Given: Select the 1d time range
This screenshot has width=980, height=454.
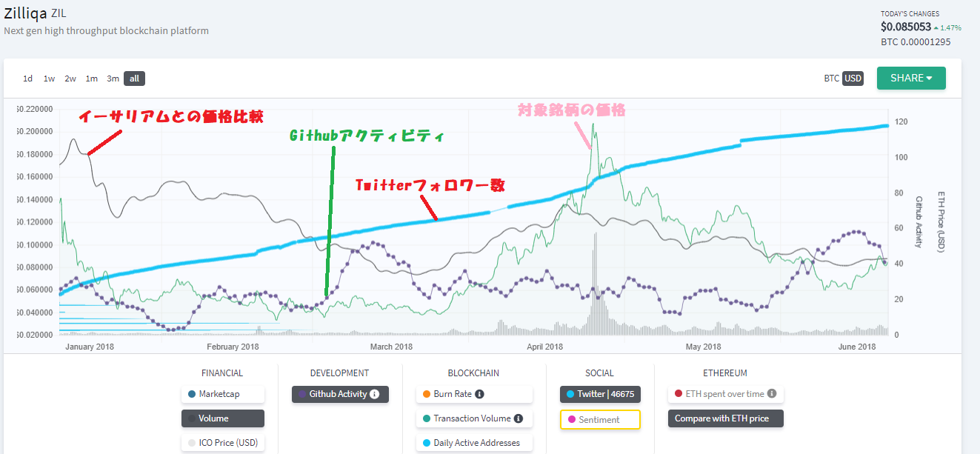Looking at the screenshot, I should pyautogui.click(x=27, y=79).
